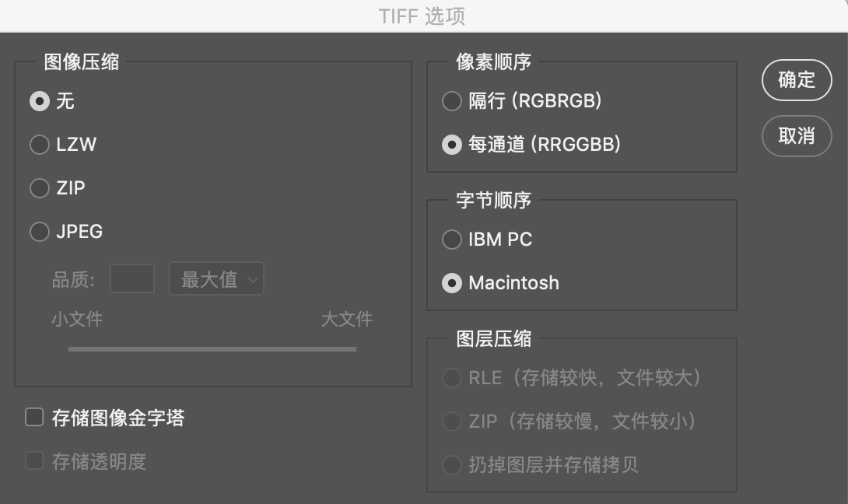This screenshot has height=504, width=848.
Task: Select ZIP layer compression (存储较慢)
Action: point(451,422)
